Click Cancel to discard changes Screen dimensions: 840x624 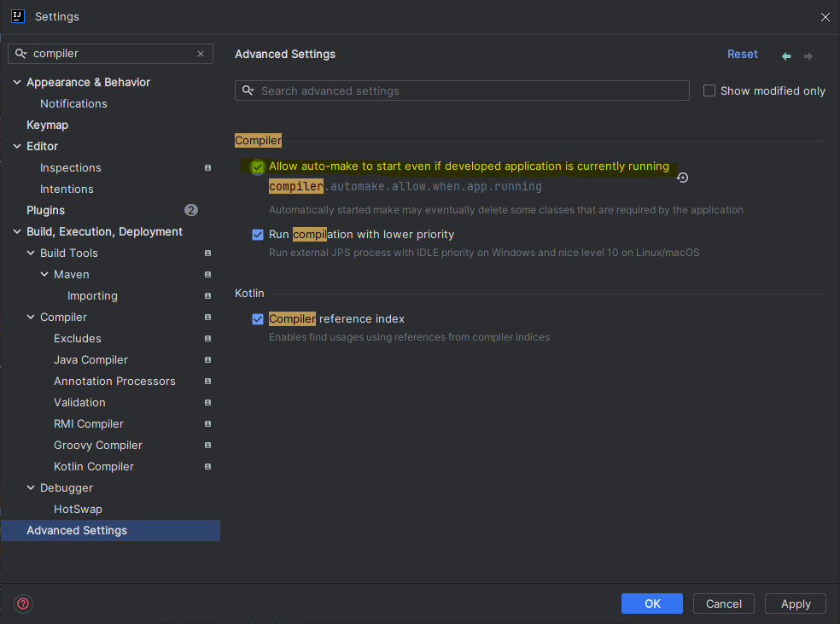pyautogui.click(x=723, y=604)
